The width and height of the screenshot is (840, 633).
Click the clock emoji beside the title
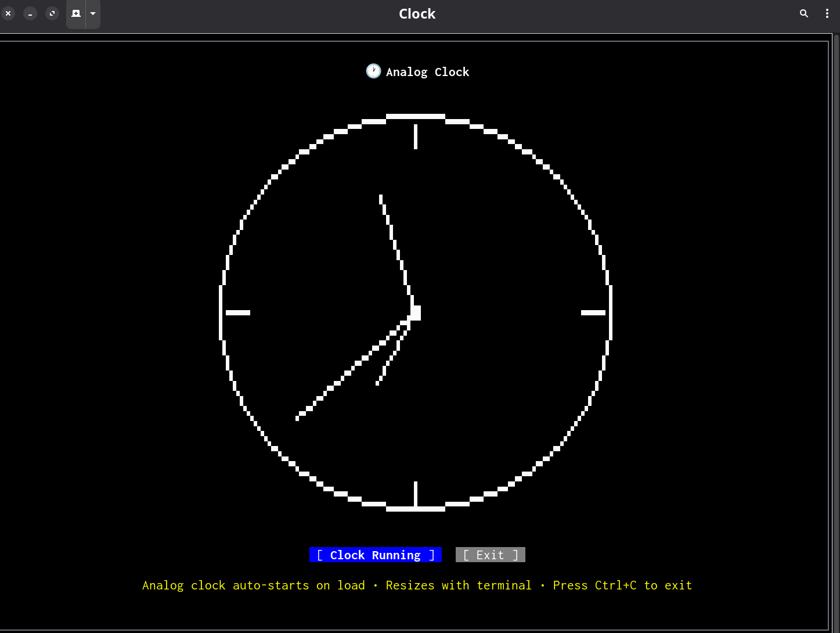click(373, 71)
